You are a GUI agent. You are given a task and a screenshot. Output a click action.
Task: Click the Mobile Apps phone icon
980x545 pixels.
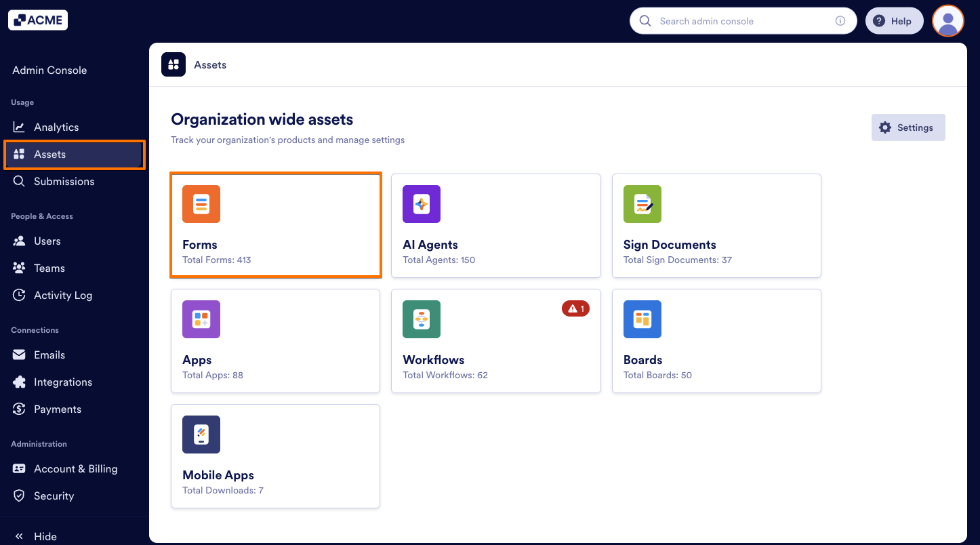[201, 435]
